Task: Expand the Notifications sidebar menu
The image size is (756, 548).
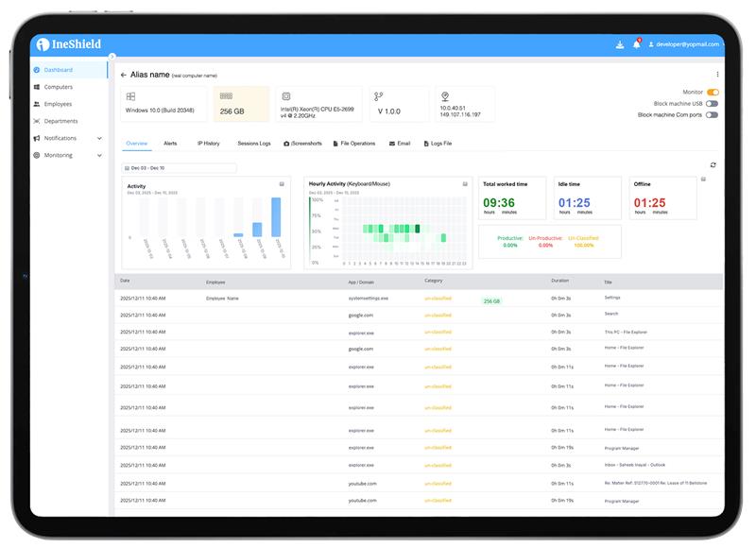Action: click(99, 138)
